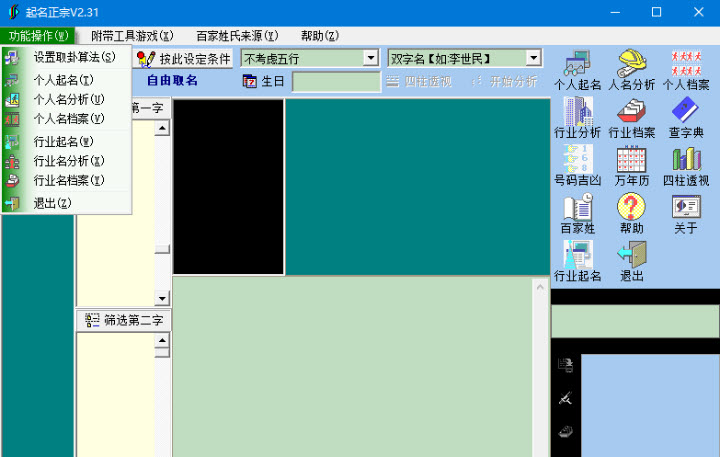Click down arrow of first-character list scrollbar
The height and width of the screenshot is (457, 720).
click(x=162, y=299)
